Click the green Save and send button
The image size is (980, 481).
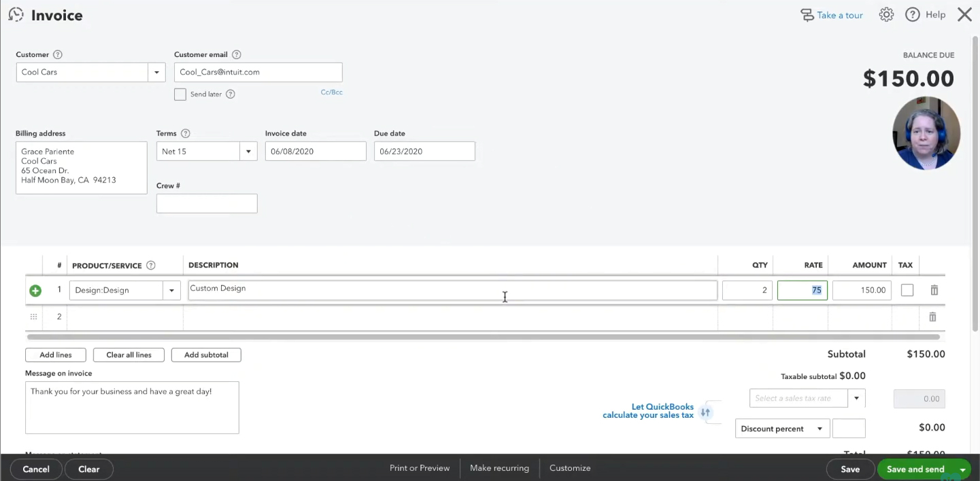(915, 469)
